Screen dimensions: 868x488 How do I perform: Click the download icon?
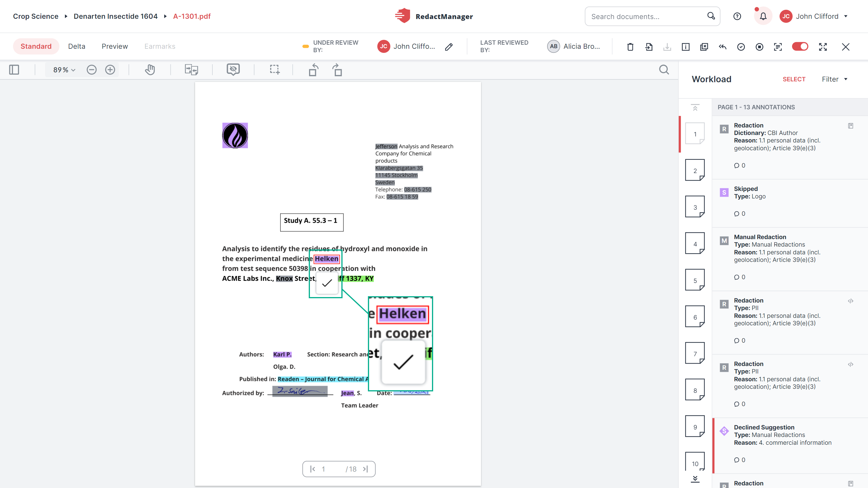click(x=667, y=47)
